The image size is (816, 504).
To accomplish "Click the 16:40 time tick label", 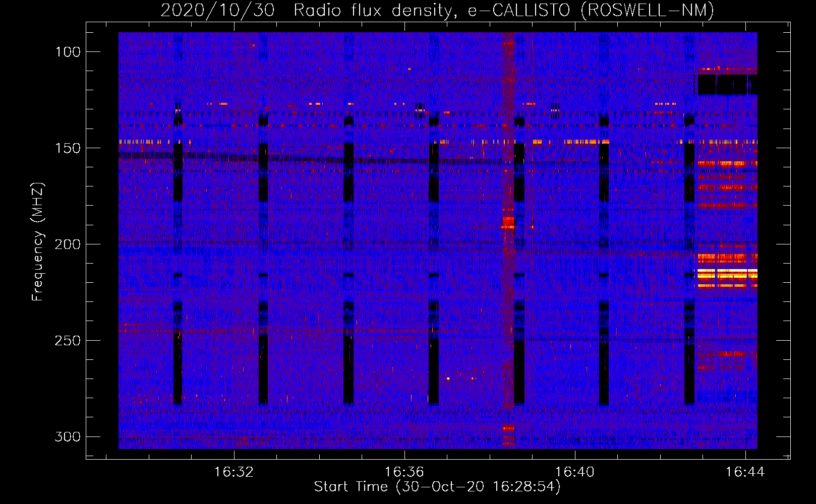I will [574, 472].
